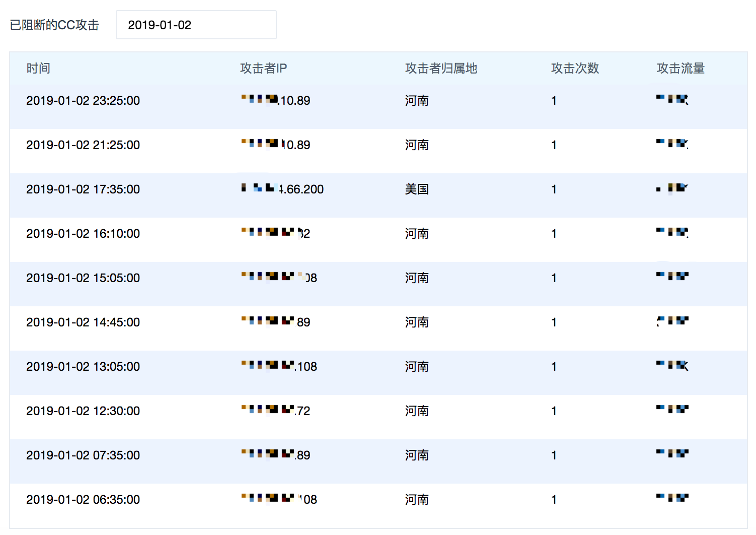Click 美国 in the location column
This screenshot has width=756, height=535.
pyautogui.click(x=417, y=189)
